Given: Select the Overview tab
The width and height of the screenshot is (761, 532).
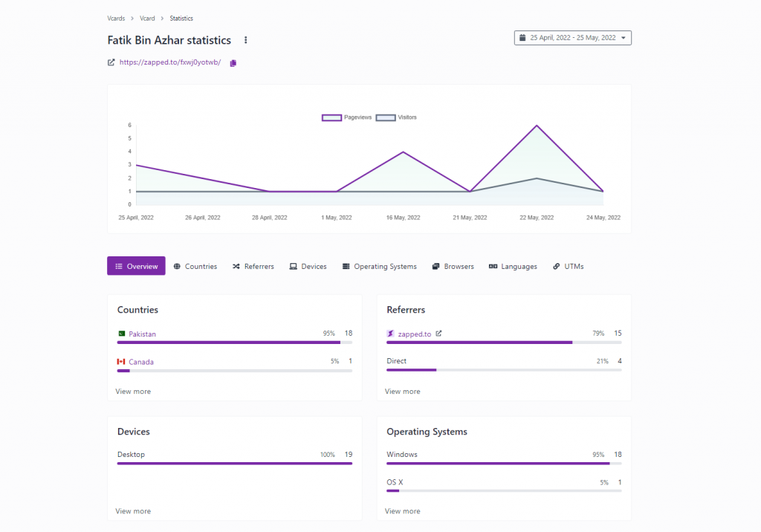Looking at the screenshot, I should pos(137,266).
